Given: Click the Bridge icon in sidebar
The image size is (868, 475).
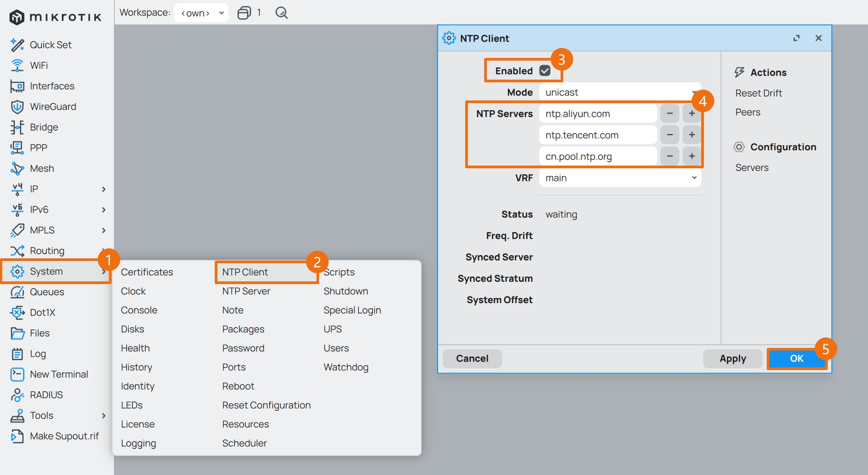Looking at the screenshot, I should click(17, 127).
